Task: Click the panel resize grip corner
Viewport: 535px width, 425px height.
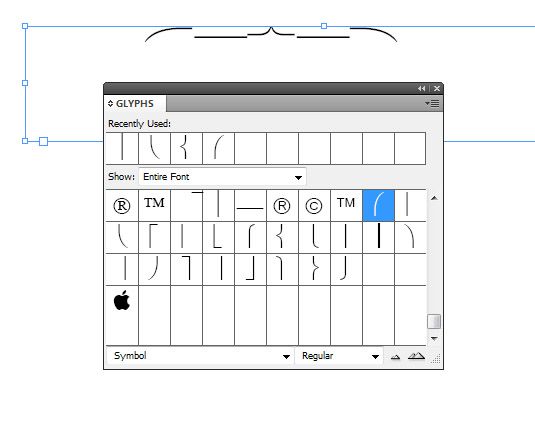Action: pos(436,359)
